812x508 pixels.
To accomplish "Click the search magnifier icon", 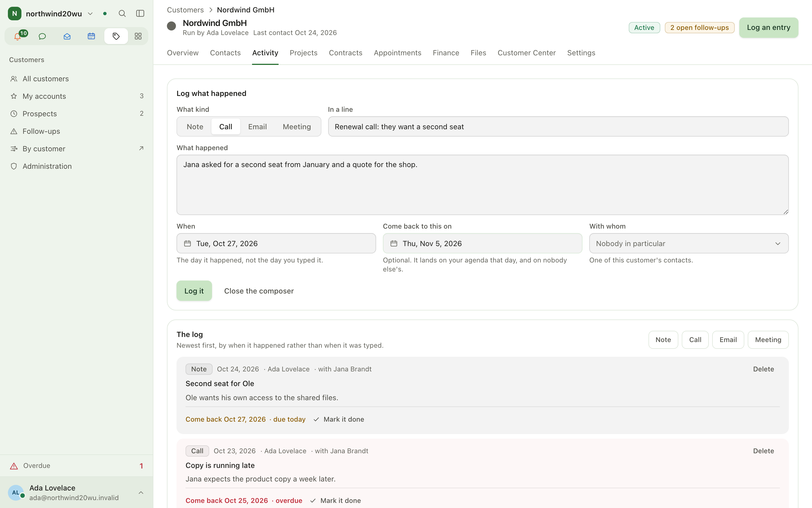I will tap(122, 14).
